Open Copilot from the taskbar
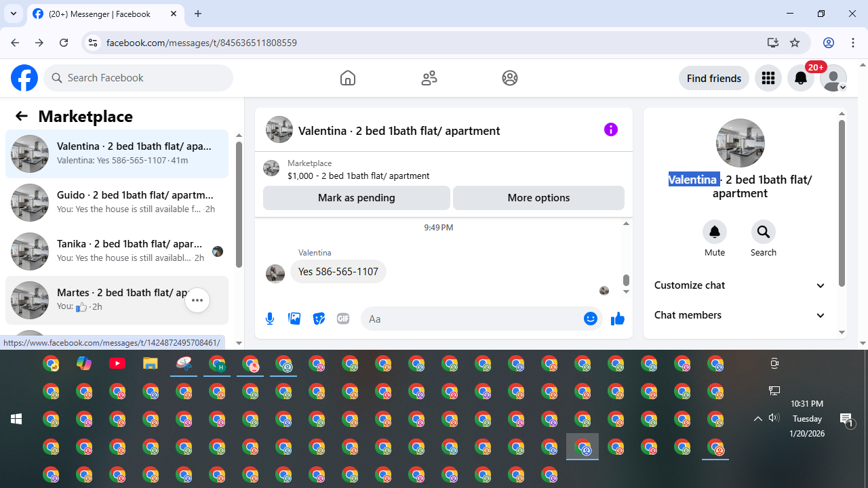Viewport: 868px width, 488px height. [x=84, y=364]
